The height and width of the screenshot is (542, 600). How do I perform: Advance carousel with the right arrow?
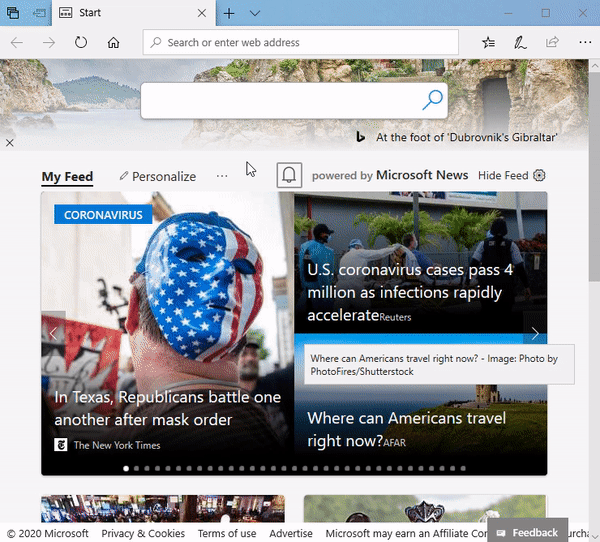pos(535,334)
